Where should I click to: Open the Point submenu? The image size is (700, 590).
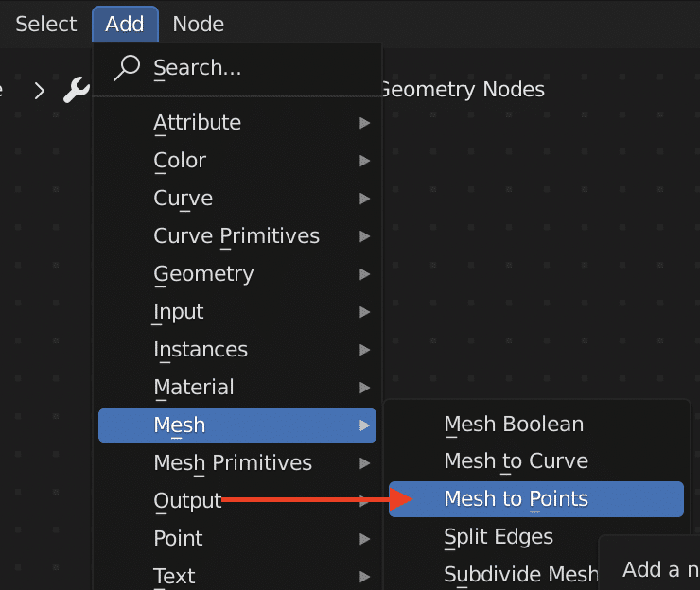pos(237,539)
